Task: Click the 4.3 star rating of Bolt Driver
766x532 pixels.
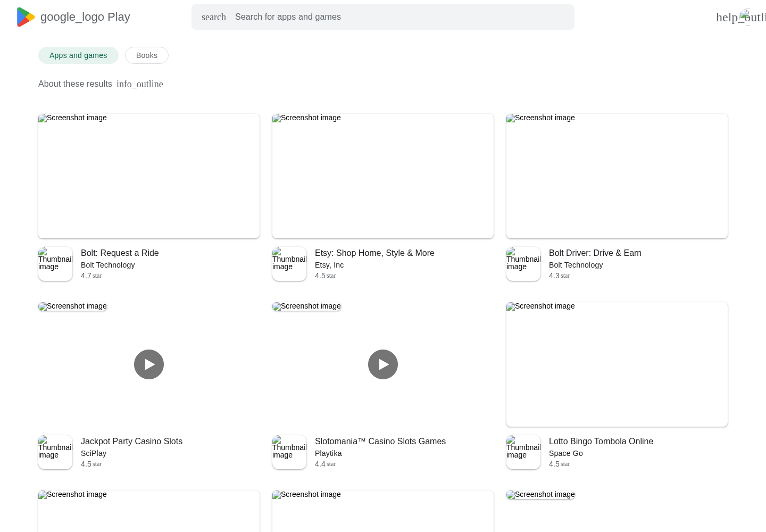Action: tap(560, 276)
